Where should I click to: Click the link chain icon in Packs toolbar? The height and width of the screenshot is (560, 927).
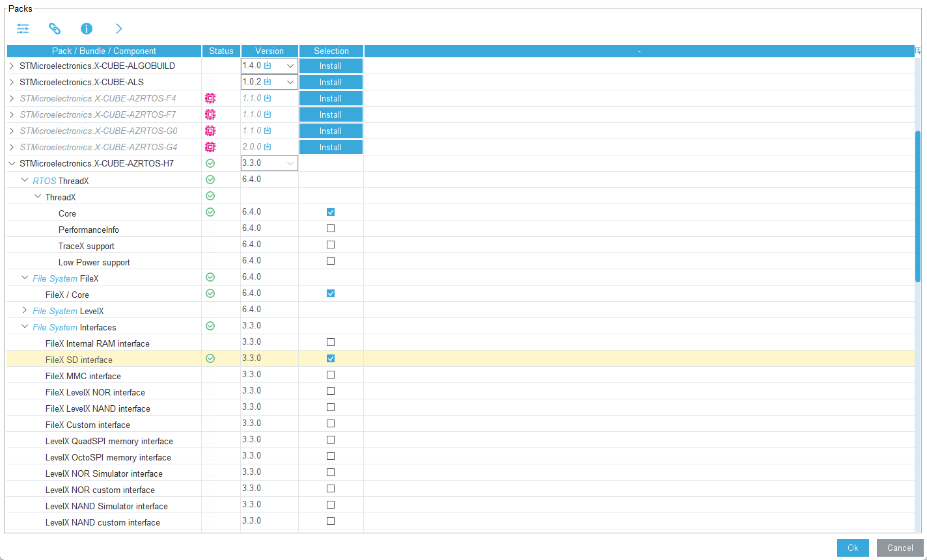tap(55, 29)
